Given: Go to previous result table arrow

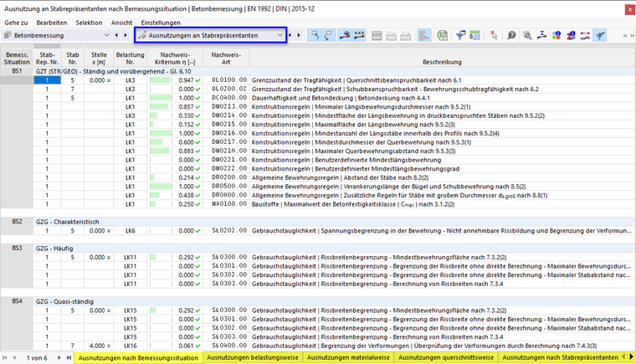Looking at the screenshot, I should 290,35.
